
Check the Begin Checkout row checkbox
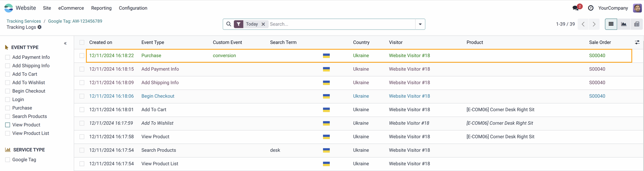tap(82, 96)
